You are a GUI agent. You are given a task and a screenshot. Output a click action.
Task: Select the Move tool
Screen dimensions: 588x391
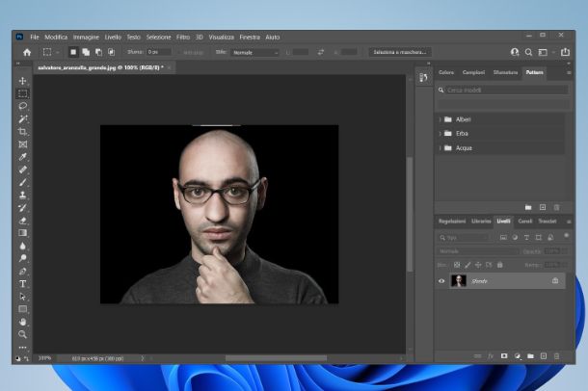click(22, 81)
